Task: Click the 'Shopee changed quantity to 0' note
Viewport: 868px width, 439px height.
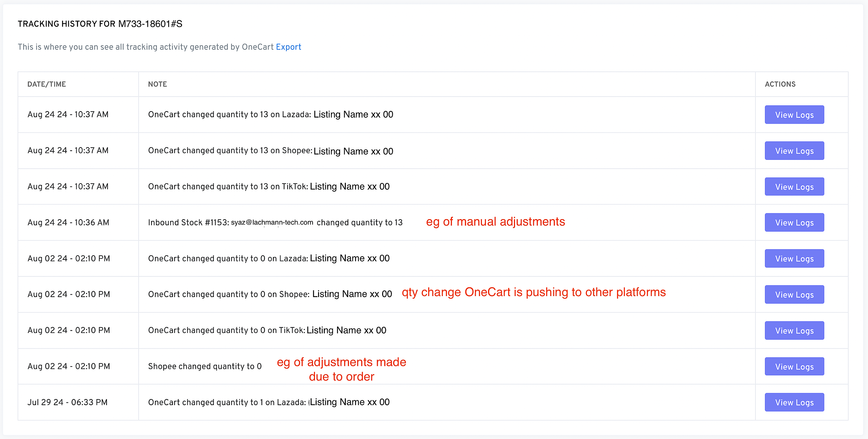Action: [x=205, y=367]
